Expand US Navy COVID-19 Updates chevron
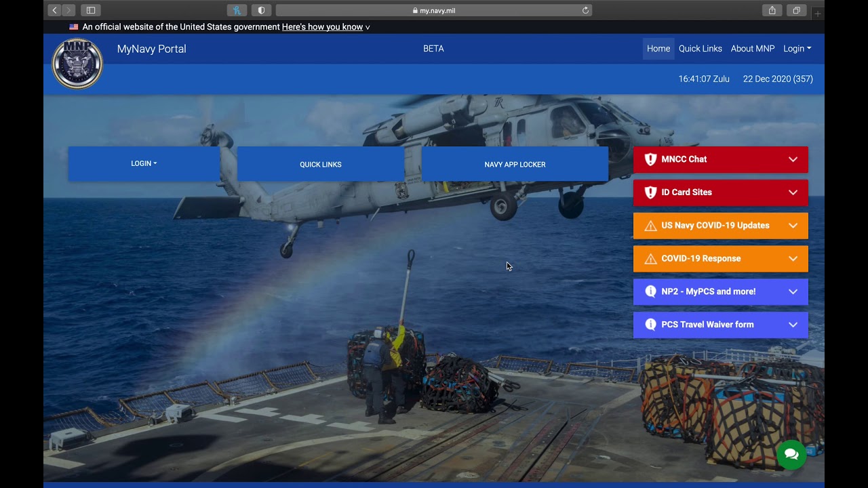This screenshot has width=868, height=488. point(793,226)
